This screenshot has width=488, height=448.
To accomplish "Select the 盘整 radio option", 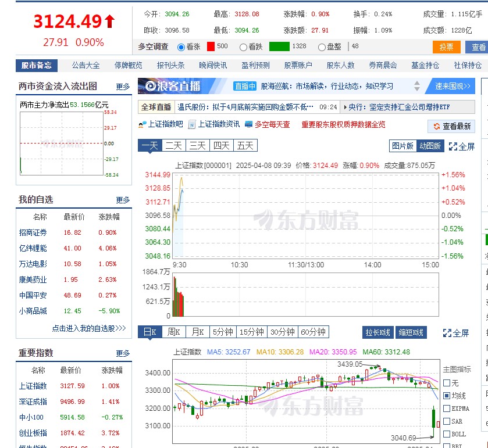I will tap(322, 47).
